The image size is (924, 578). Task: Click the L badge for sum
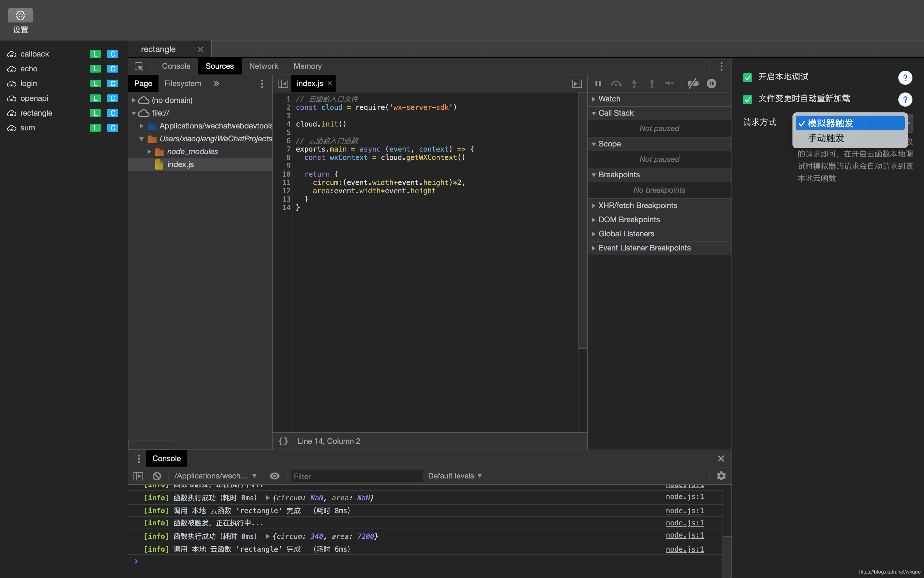(x=95, y=128)
